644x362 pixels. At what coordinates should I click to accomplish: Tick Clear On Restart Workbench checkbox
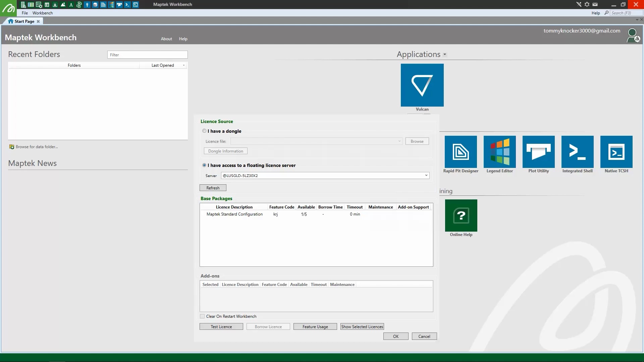(x=202, y=316)
